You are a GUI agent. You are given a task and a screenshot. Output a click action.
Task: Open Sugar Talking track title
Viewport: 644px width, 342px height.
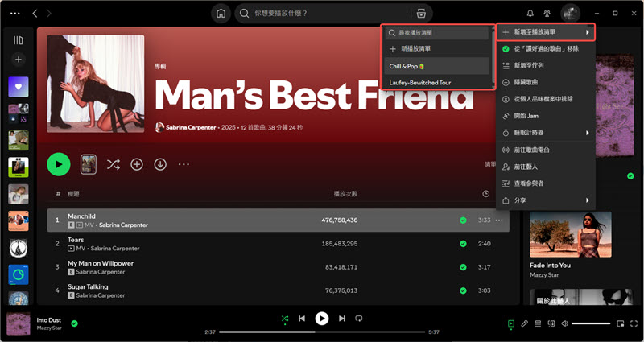[88, 286]
